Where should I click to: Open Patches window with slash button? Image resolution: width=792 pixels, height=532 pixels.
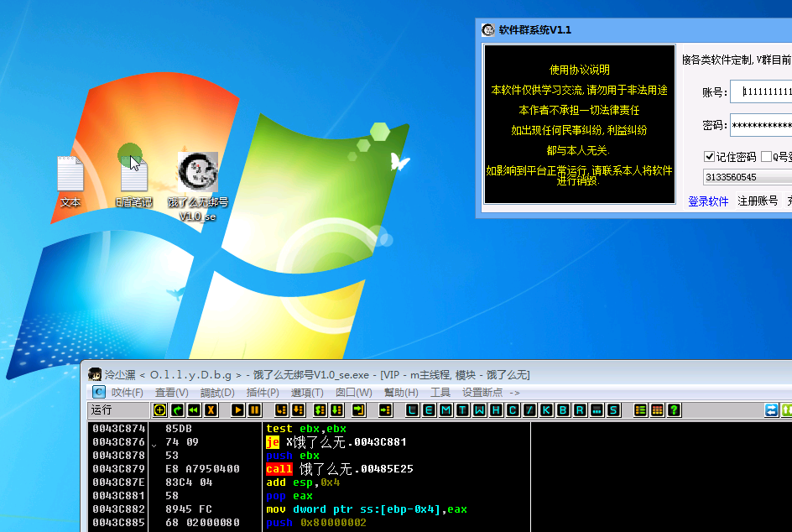tap(529, 410)
